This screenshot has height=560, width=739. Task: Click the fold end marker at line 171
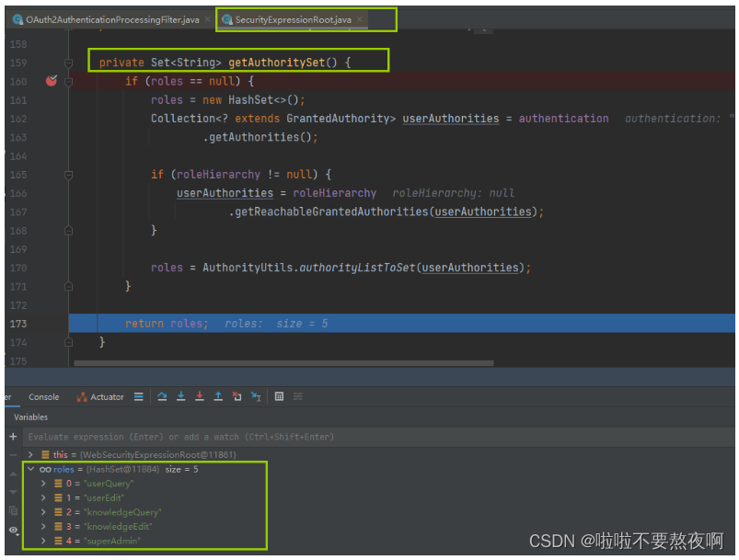click(x=68, y=286)
